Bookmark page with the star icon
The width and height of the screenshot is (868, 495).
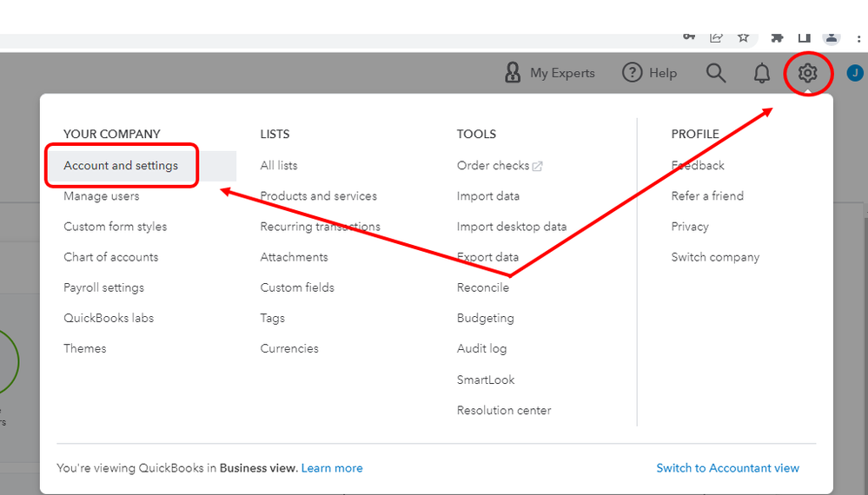click(744, 37)
